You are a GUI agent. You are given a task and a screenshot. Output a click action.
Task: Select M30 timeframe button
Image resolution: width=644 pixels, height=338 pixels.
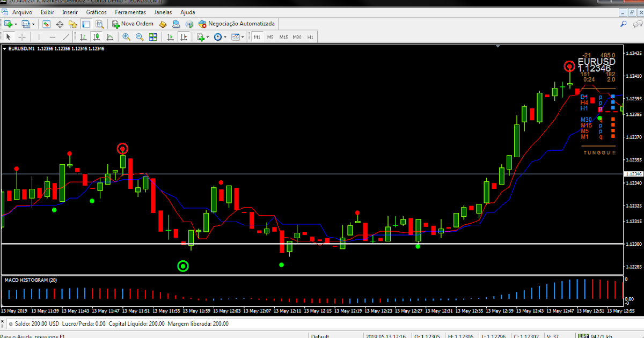(x=297, y=37)
